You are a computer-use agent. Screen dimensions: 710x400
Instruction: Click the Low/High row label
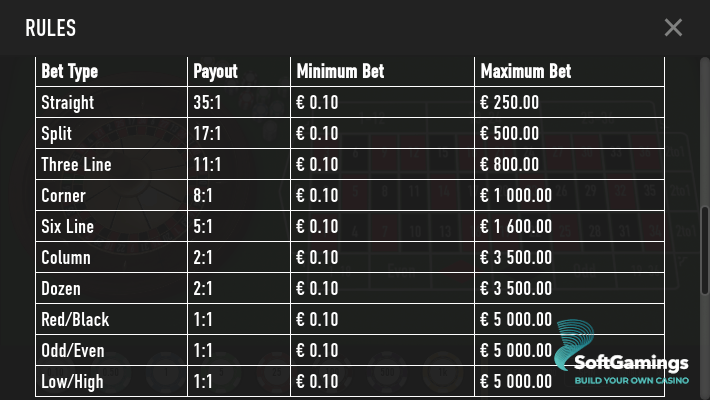click(72, 381)
